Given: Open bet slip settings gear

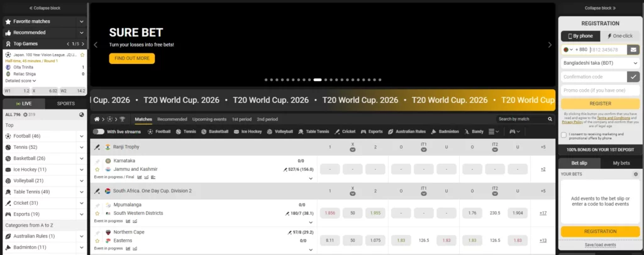Looking at the screenshot, I should [635, 174].
